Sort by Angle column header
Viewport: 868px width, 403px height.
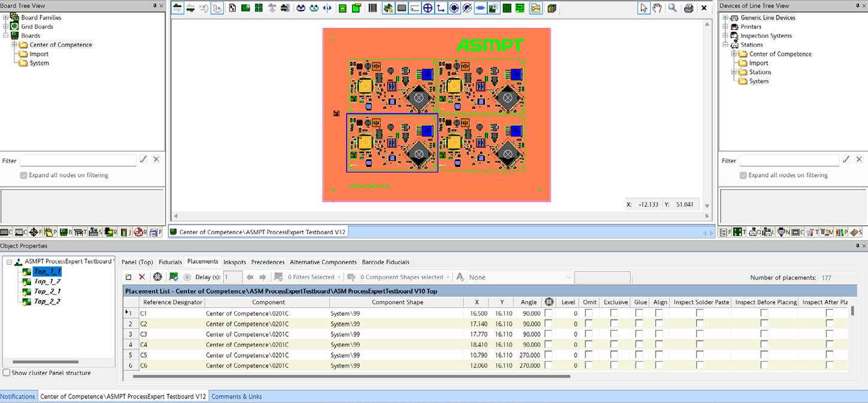(x=529, y=302)
